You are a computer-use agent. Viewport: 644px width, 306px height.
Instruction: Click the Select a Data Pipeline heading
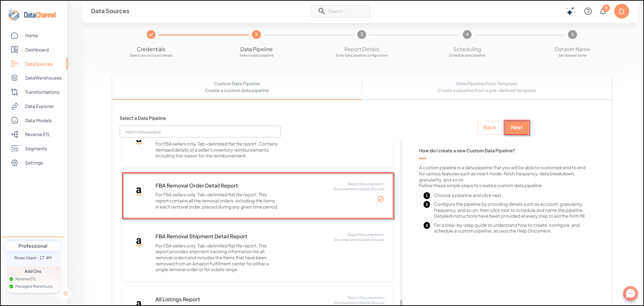143,118
